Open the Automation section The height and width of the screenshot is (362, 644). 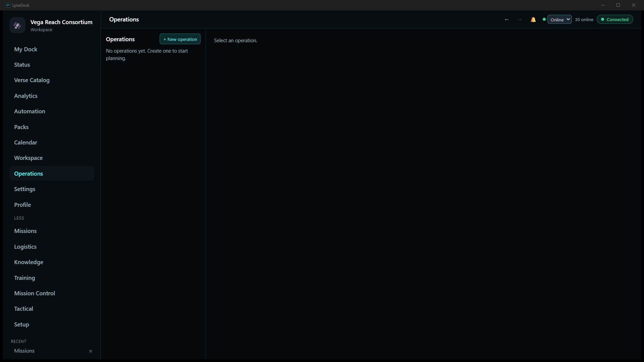pos(52,111)
